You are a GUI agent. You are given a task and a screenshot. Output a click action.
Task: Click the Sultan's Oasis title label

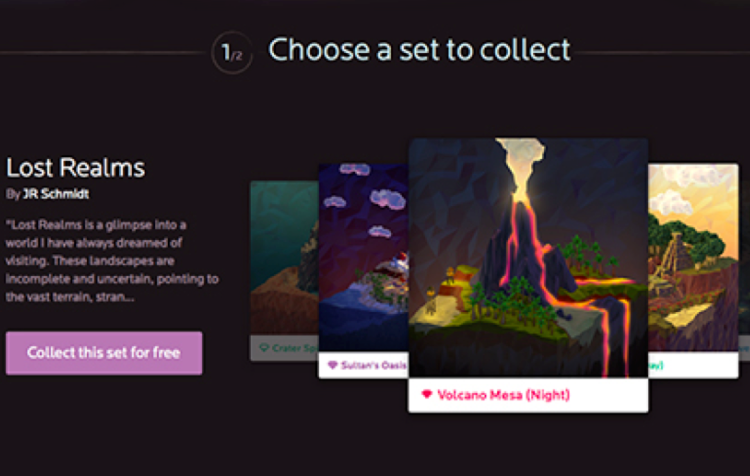(374, 365)
